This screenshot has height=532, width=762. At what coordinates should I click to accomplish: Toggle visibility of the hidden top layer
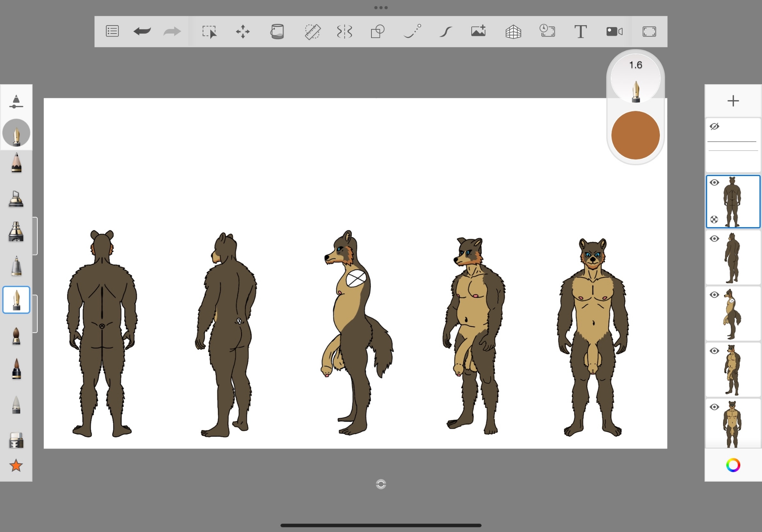pos(714,127)
